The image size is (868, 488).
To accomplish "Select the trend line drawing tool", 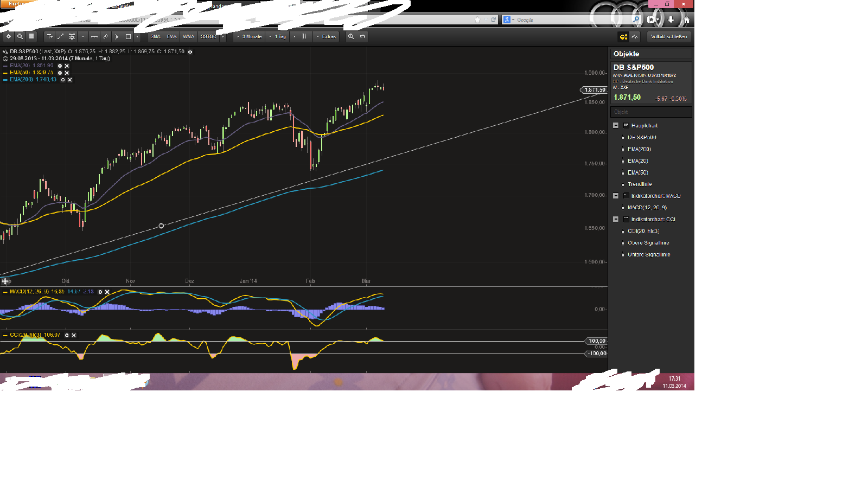I will [x=60, y=36].
